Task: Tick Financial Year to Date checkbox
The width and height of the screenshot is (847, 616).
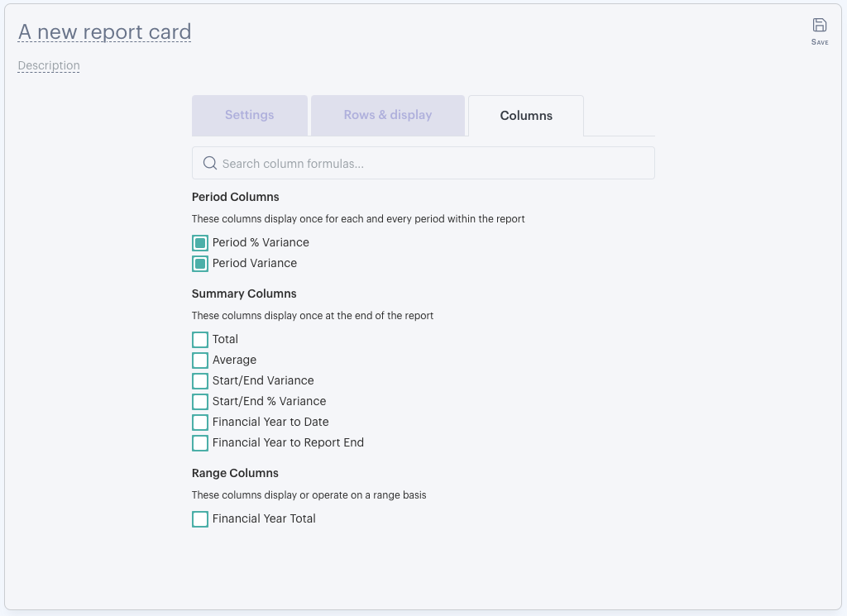Action: click(x=200, y=423)
